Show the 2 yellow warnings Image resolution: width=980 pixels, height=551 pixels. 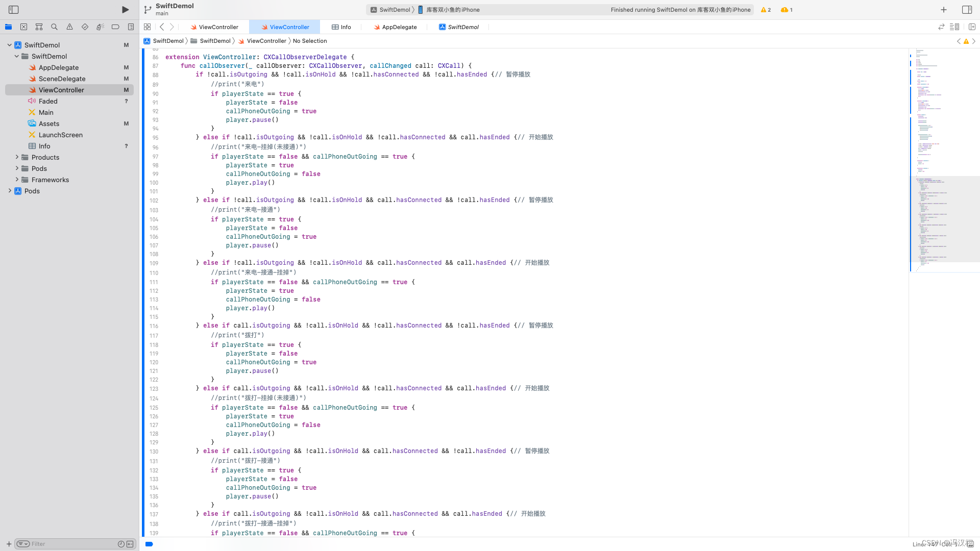[x=766, y=10]
